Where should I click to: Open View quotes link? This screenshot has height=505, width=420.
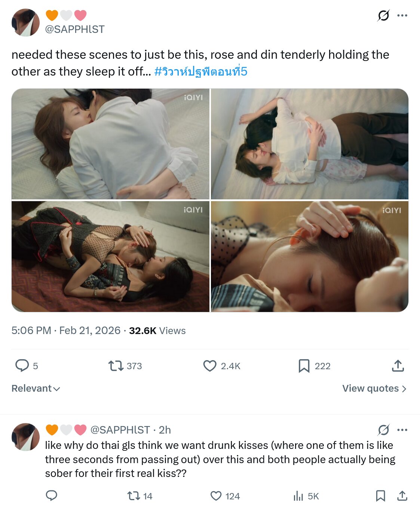(374, 388)
